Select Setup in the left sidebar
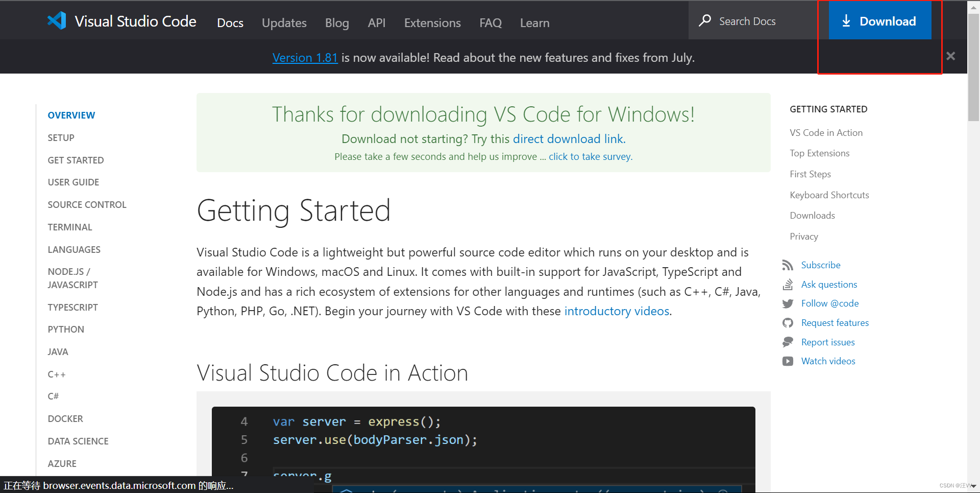Screen dimensions: 980x493 point(61,138)
